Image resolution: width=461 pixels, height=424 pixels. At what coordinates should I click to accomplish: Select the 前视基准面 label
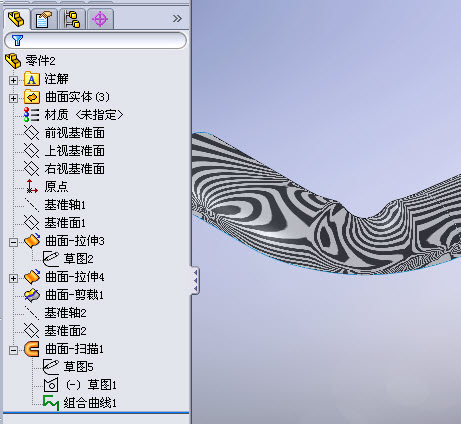click(75, 133)
